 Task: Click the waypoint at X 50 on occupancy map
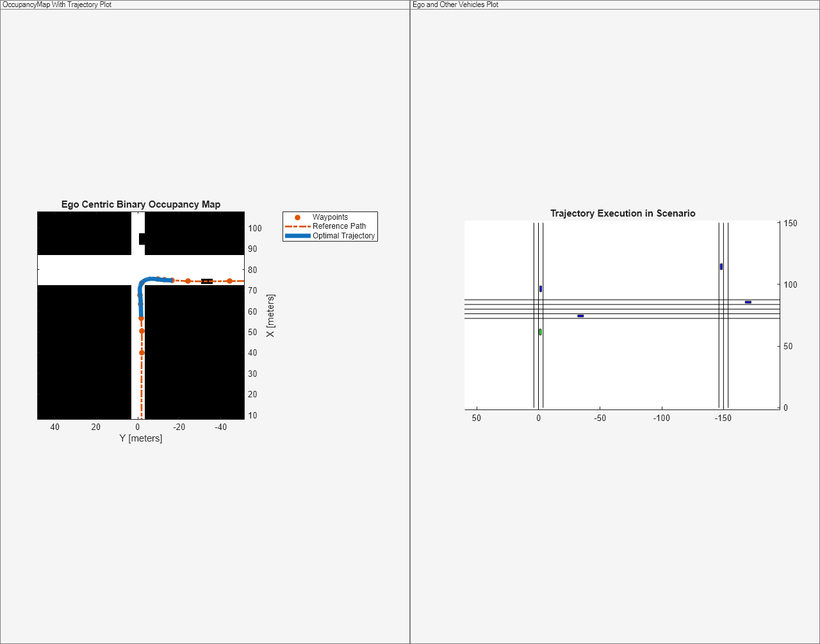[x=142, y=331]
